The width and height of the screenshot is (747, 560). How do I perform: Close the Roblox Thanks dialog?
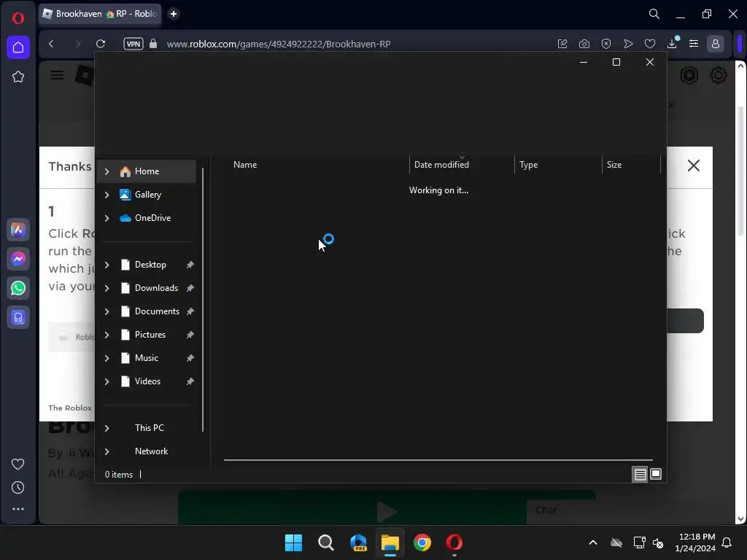[694, 166]
